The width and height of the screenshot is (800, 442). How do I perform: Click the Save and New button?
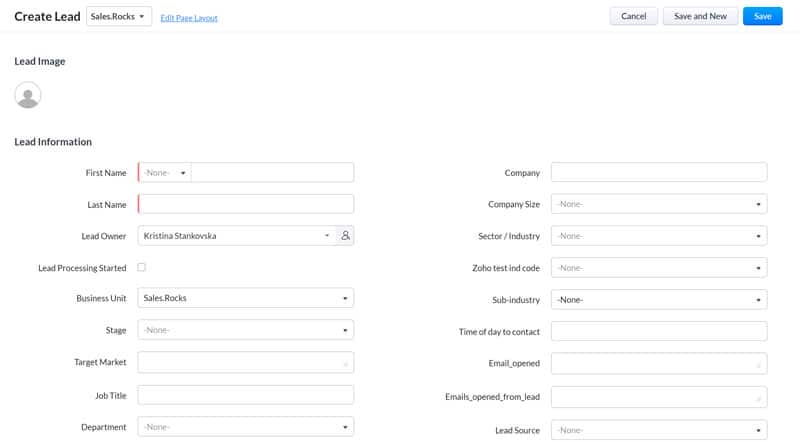pos(700,16)
